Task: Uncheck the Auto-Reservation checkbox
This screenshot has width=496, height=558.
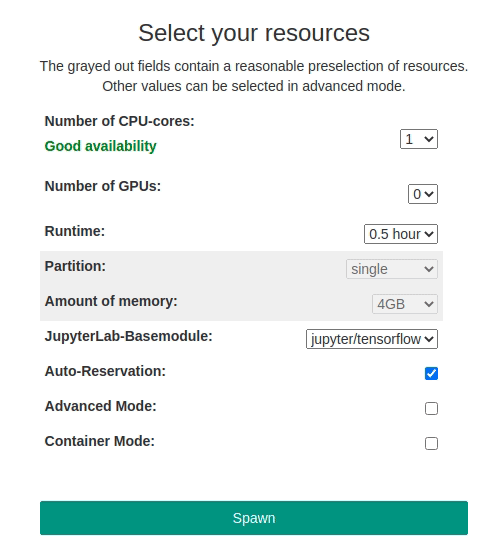Action: pos(431,374)
